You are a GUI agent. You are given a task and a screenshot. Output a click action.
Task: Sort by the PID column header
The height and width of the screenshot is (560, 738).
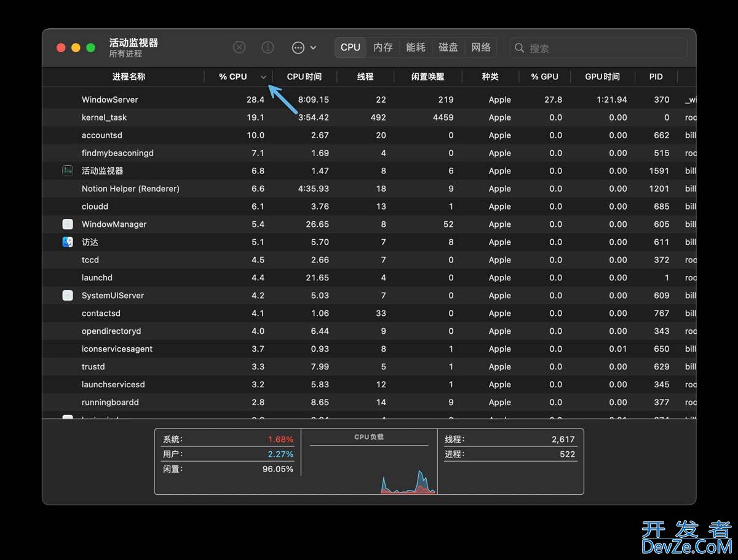656,77
